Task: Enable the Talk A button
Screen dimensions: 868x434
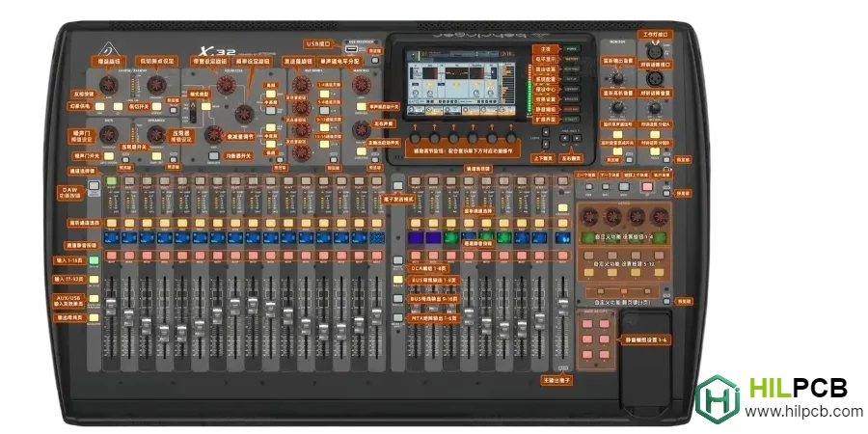Action: (x=657, y=133)
